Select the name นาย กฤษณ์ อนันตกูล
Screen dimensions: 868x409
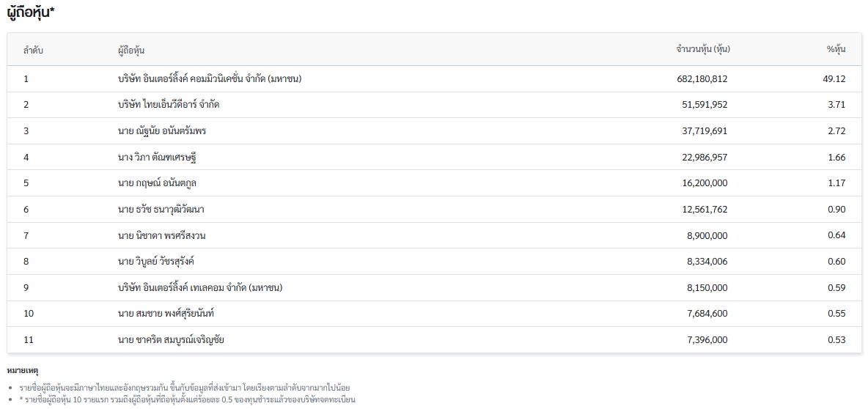tap(156, 183)
